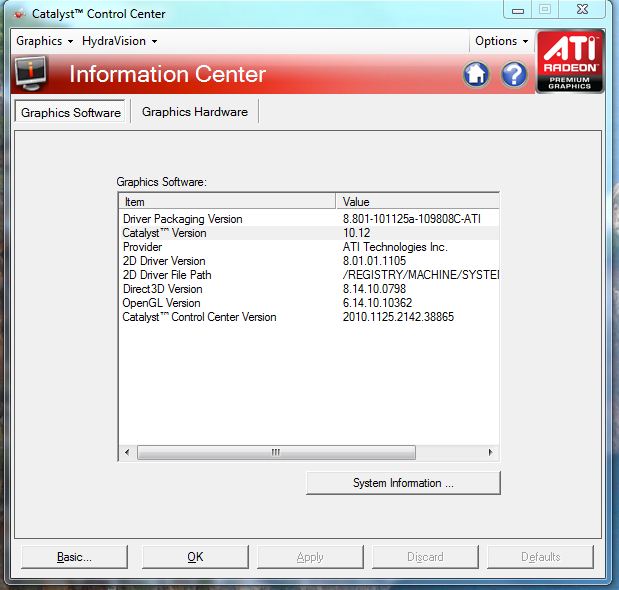Expand the Options dropdown menu

pyautogui.click(x=501, y=41)
